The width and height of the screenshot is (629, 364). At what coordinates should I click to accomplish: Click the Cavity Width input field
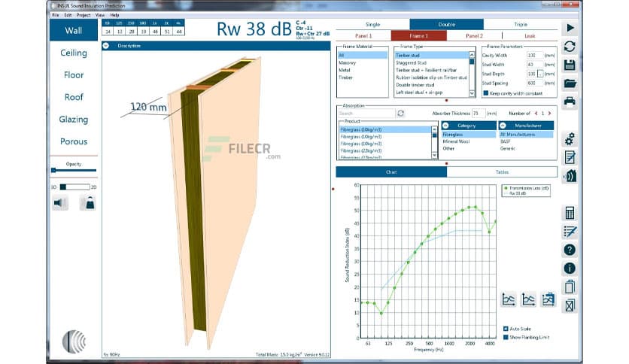point(534,56)
